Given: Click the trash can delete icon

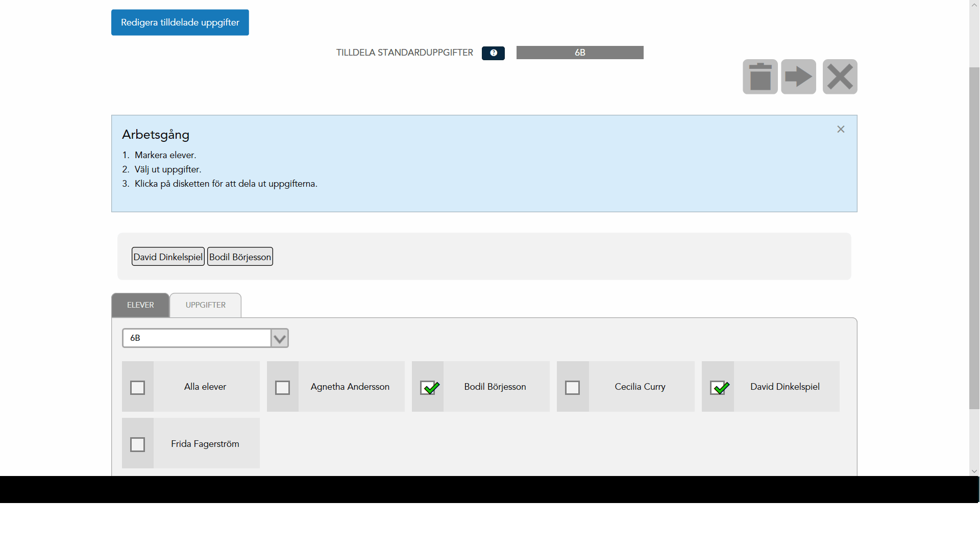Looking at the screenshot, I should pos(760,77).
